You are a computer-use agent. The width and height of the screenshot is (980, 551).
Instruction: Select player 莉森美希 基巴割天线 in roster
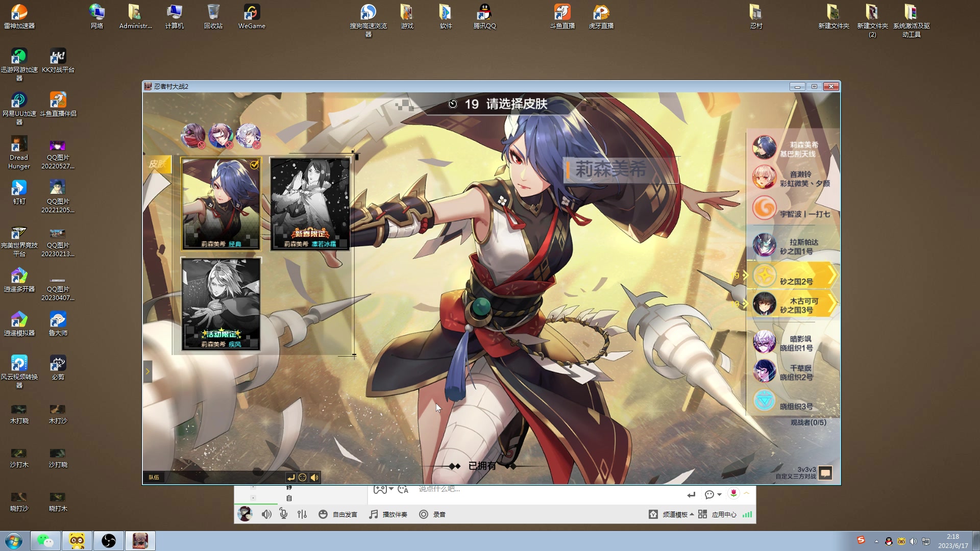click(x=793, y=149)
